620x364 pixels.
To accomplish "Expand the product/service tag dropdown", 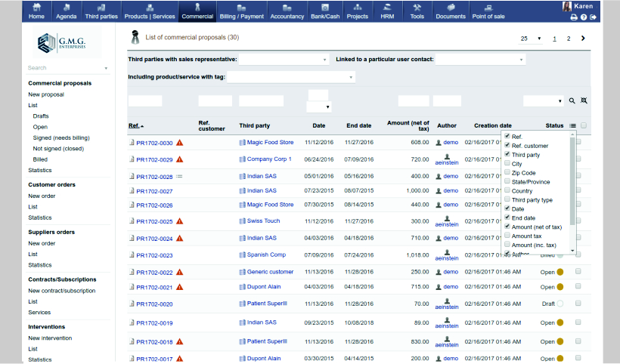I will click(x=291, y=76).
